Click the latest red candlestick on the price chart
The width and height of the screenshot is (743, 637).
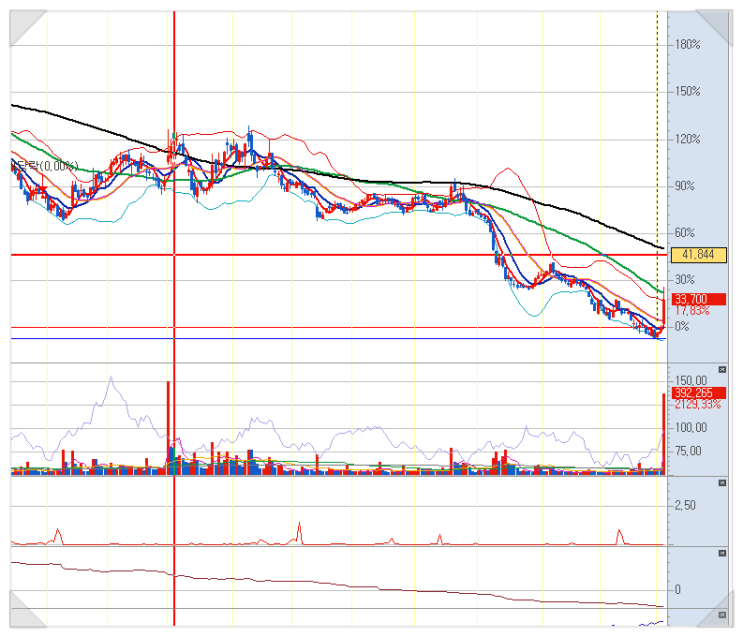coord(664,310)
